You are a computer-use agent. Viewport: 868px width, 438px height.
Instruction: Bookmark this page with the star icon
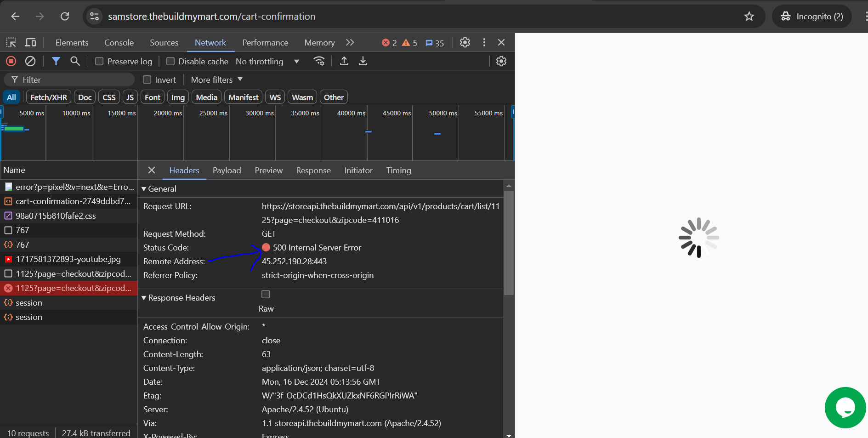(749, 17)
